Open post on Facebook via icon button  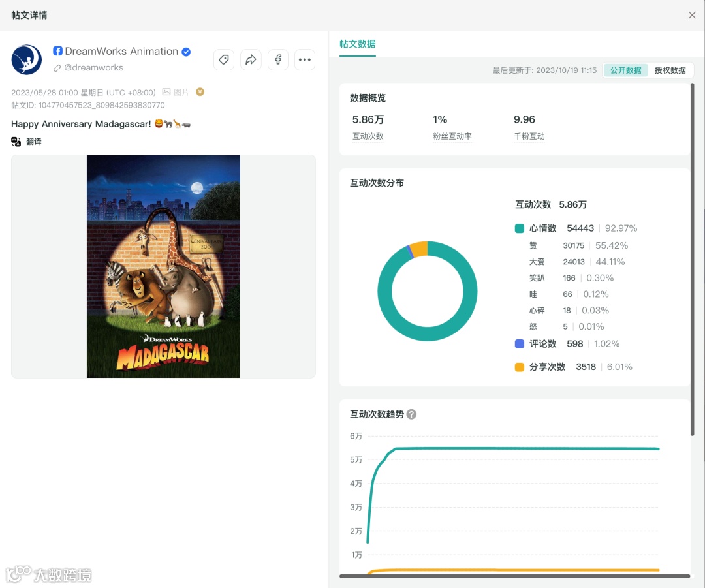pyautogui.click(x=278, y=60)
